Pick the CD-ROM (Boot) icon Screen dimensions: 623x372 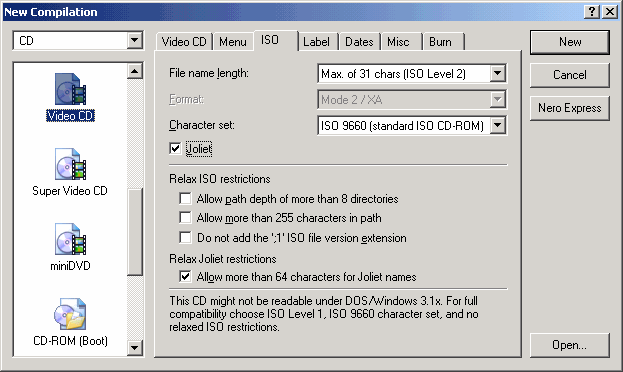coord(70,314)
